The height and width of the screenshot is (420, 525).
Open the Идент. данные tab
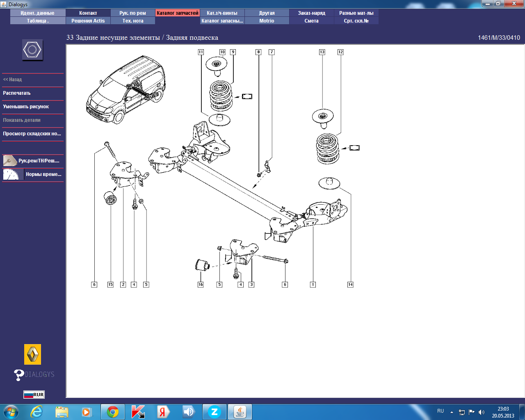click(38, 13)
